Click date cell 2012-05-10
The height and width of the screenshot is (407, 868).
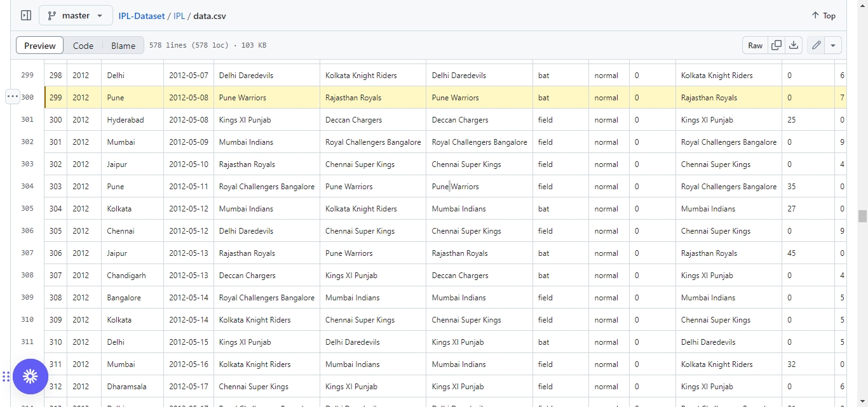[189, 164]
